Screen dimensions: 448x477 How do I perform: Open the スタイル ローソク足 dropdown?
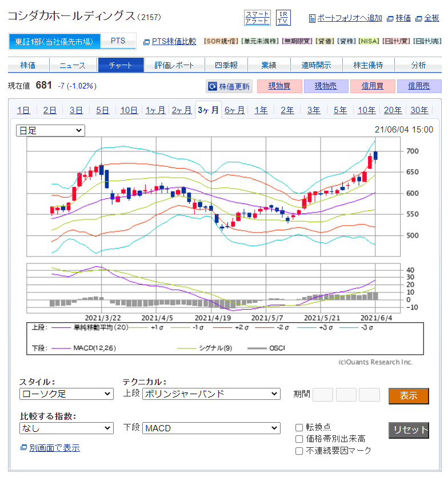[x=66, y=394]
